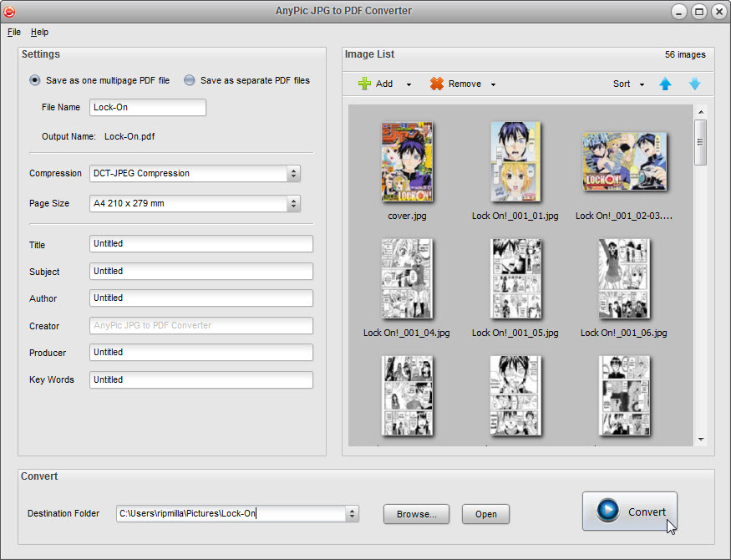
Task: Select Save as separate PDF files
Action: pos(190,80)
